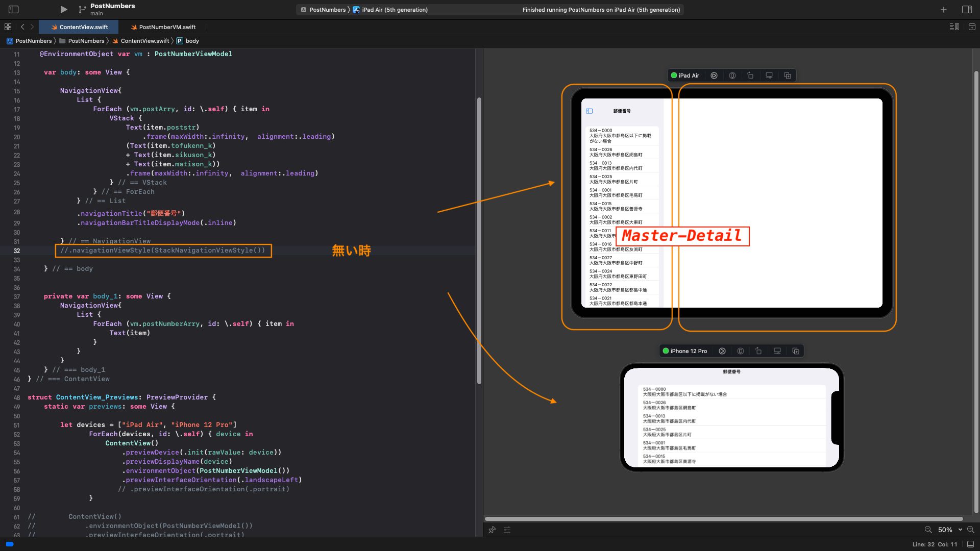Image resolution: width=980 pixels, height=551 pixels.
Task: Run the PostNumbers app with play button
Action: (63, 9)
